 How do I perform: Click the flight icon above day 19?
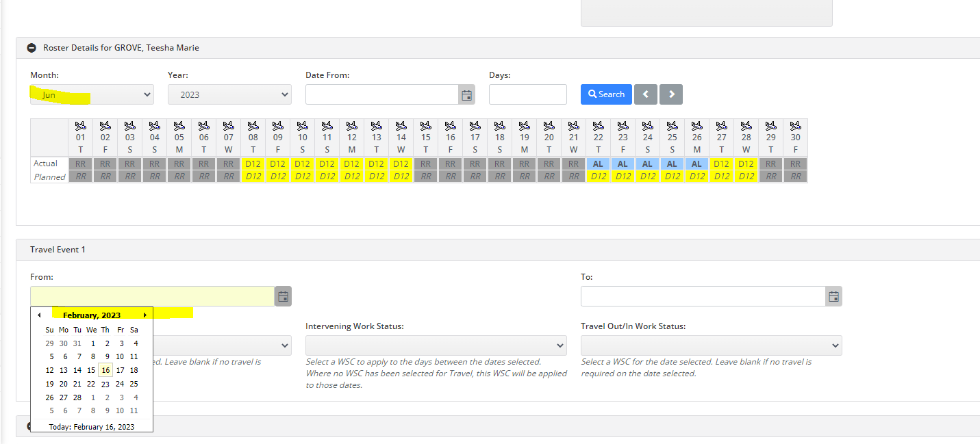pyautogui.click(x=525, y=126)
